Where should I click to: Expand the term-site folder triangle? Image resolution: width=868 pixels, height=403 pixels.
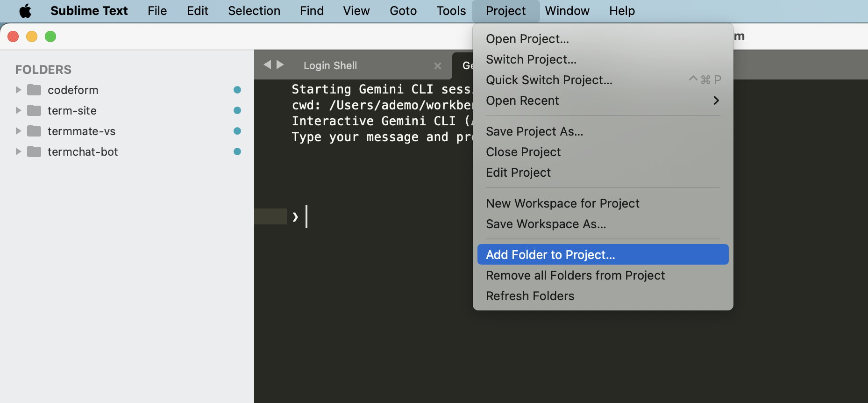click(x=18, y=110)
